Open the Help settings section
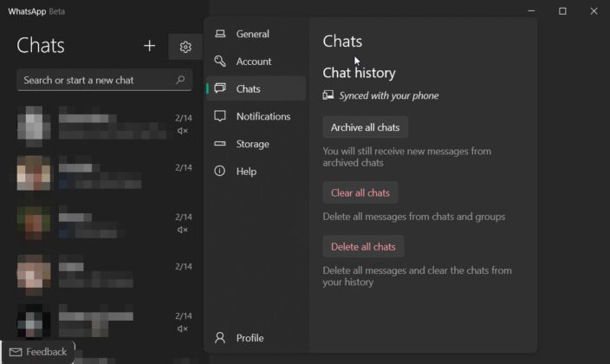The height and width of the screenshot is (364, 610). click(x=246, y=172)
